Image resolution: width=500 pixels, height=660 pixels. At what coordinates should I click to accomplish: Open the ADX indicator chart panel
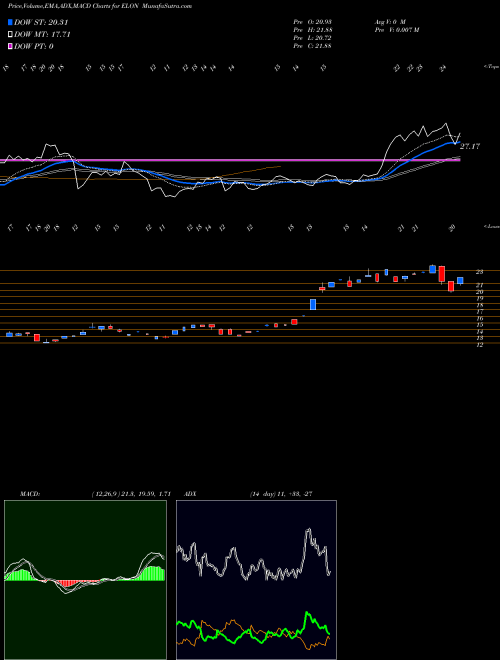(256, 580)
